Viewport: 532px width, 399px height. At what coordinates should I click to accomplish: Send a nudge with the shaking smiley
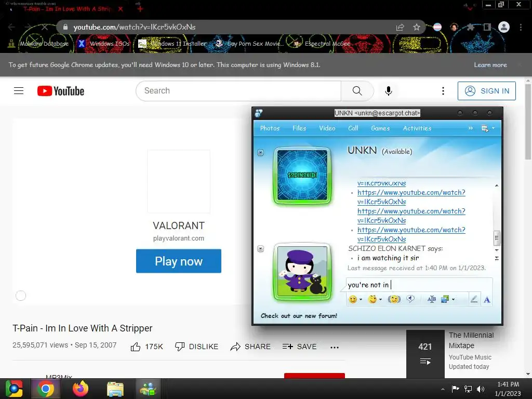[394, 300]
